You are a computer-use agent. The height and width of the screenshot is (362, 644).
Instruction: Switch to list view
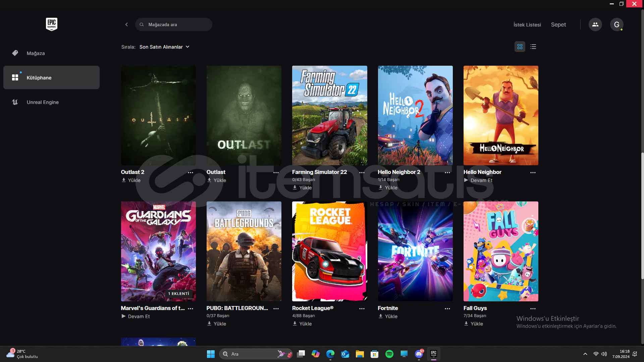533,47
